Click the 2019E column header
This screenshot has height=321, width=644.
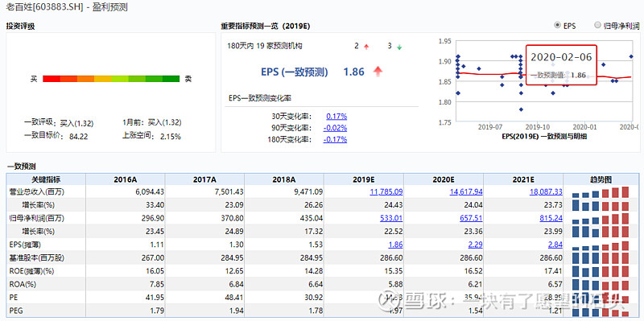click(364, 179)
